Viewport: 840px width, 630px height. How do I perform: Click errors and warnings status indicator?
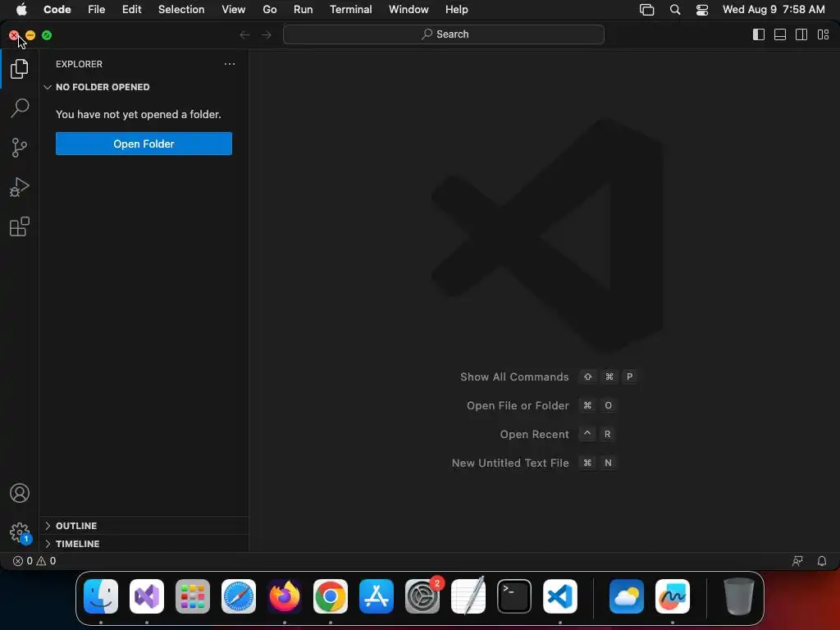(x=34, y=561)
